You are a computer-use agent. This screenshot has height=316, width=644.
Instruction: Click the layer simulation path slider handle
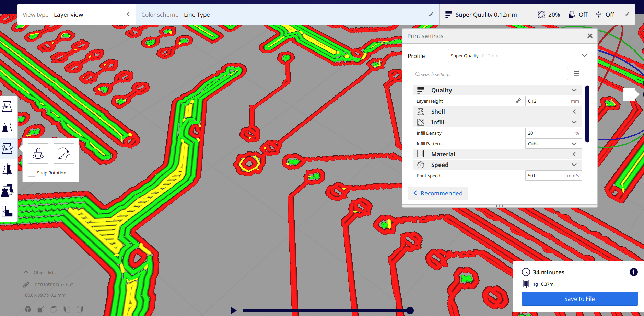pos(410,311)
